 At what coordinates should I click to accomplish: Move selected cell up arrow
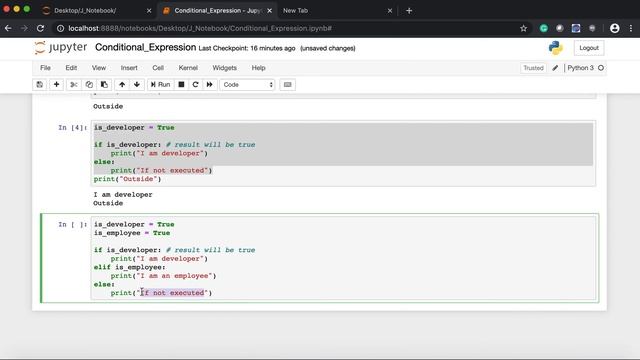pyautogui.click(x=122, y=84)
